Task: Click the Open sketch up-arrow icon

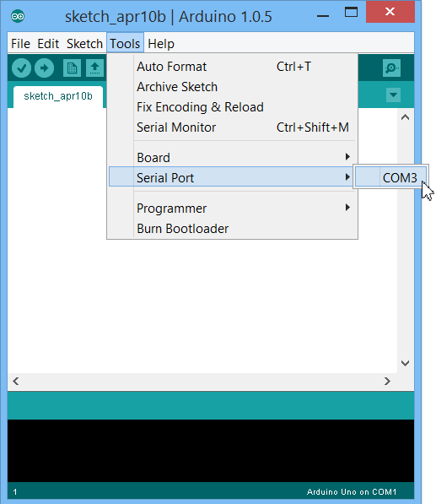Action: click(x=94, y=68)
